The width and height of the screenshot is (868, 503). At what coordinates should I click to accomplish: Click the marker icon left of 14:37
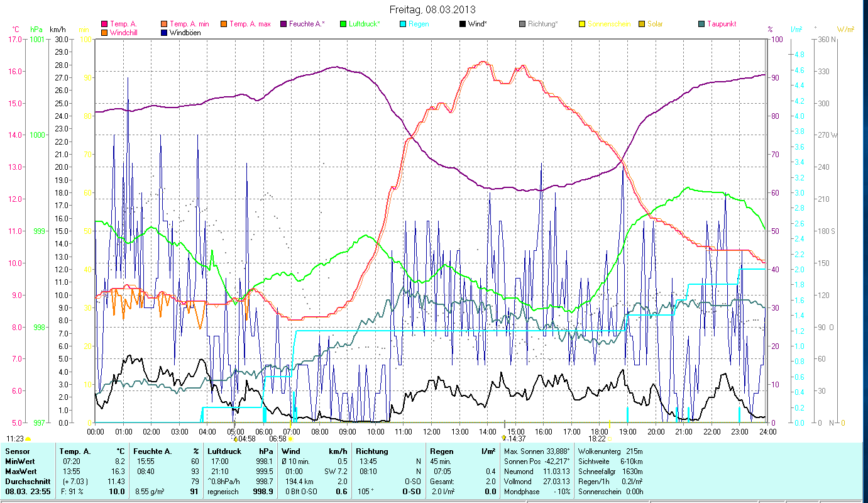504,438
